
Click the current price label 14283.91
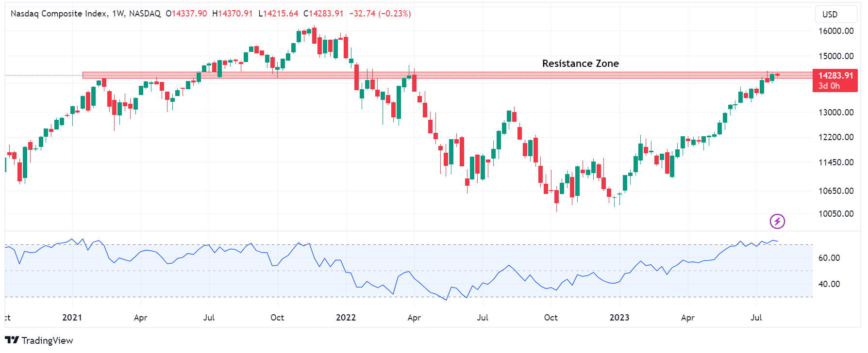835,76
